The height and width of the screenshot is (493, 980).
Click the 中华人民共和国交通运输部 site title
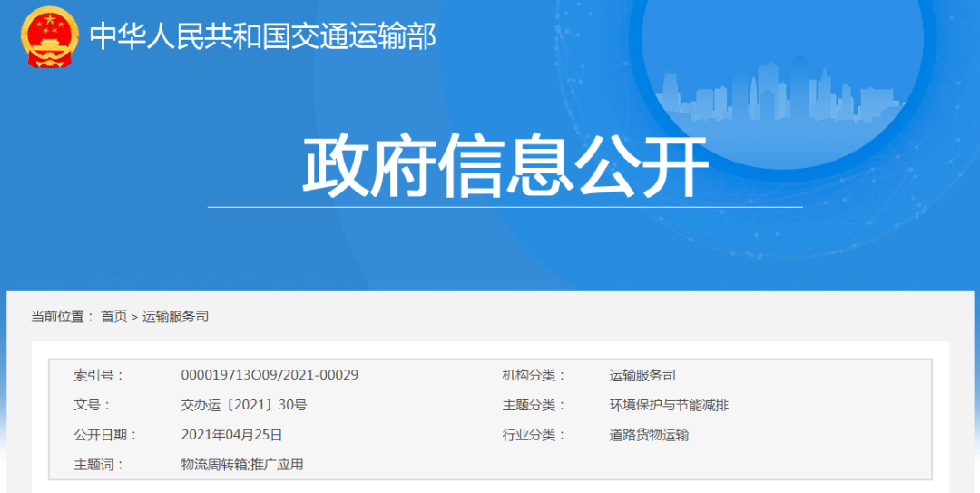[263, 36]
